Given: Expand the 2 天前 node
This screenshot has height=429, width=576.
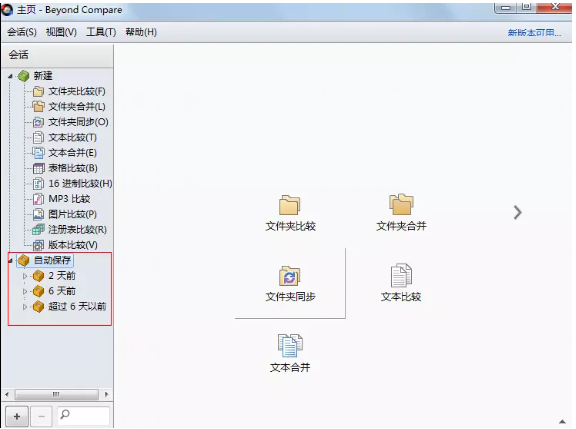Looking at the screenshot, I should [25, 276].
